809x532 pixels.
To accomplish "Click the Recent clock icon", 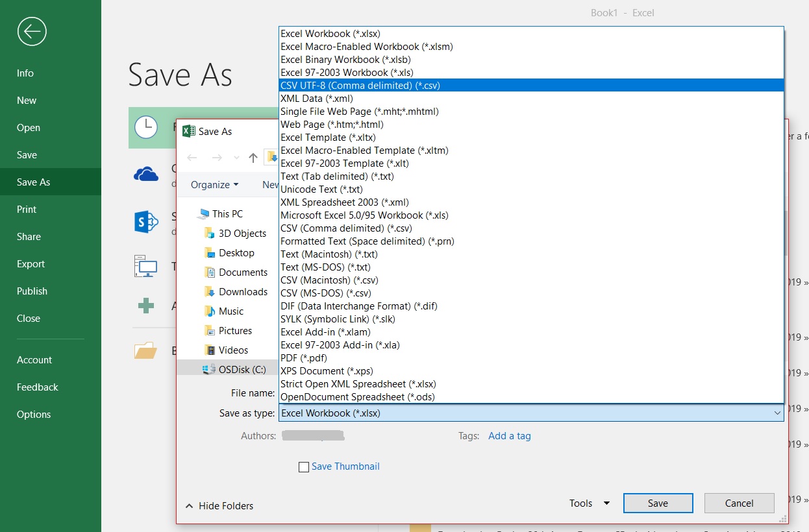I will click(146, 127).
